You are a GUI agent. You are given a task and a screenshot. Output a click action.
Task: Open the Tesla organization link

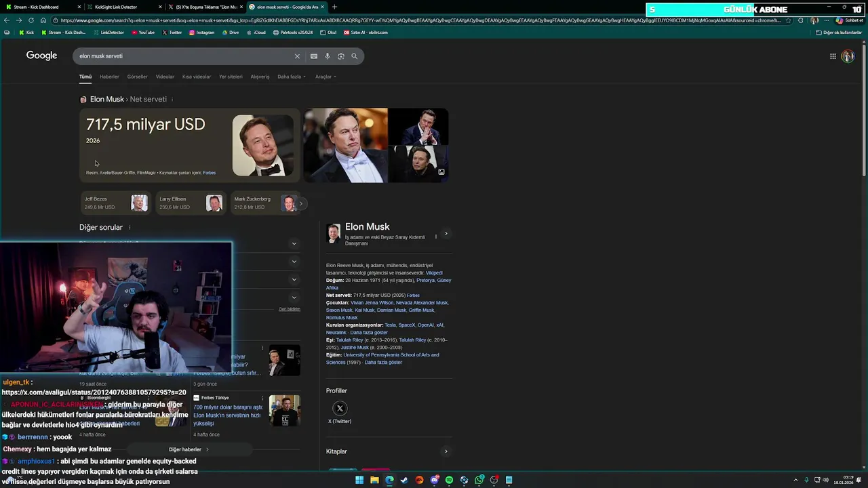391,325
